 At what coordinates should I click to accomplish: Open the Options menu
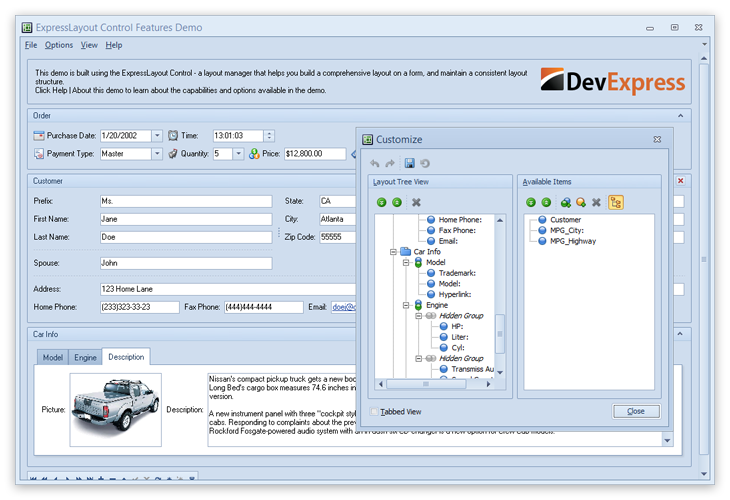tap(59, 45)
